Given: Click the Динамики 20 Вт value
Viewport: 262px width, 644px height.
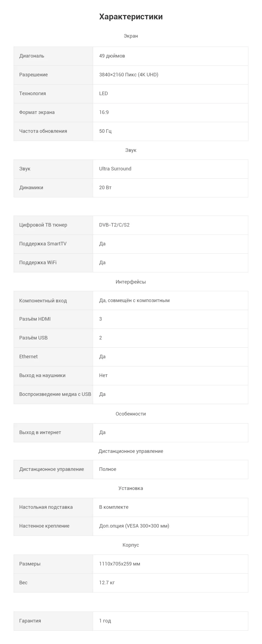Looking at the screenshot, I should [105, 188].
